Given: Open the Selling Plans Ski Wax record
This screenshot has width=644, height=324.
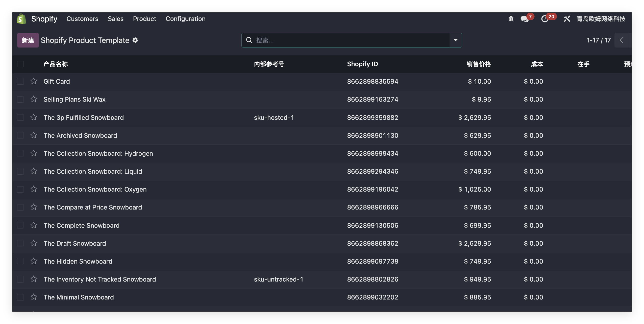Looking at the screenshot, I should coord(74,99).
